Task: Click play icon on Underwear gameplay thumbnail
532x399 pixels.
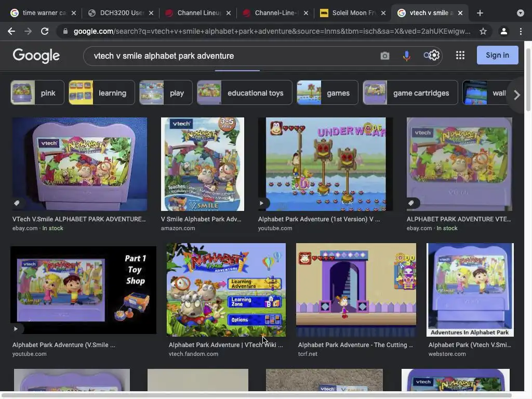Action: tap(262, 203)
